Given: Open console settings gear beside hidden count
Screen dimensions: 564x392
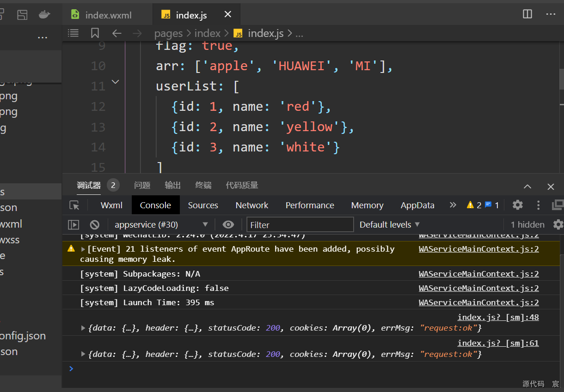Looking at the screenshot, I should (558, 224).
